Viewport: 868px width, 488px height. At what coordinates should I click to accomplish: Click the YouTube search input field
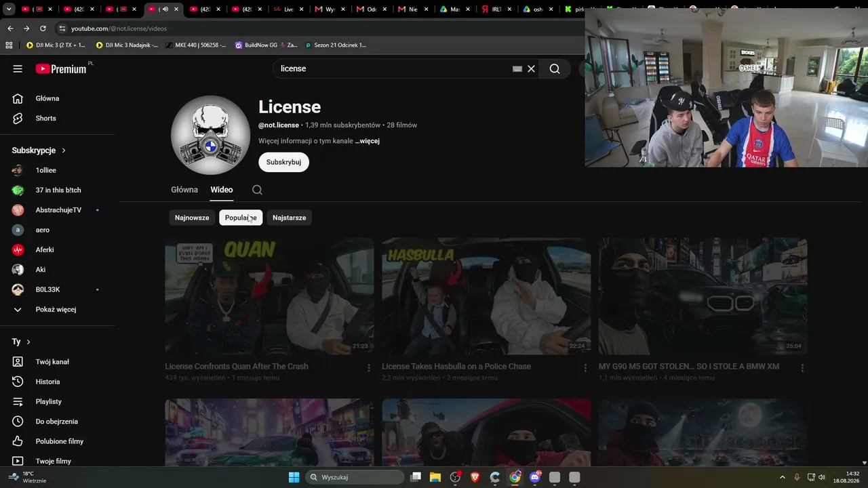point(393,68)
